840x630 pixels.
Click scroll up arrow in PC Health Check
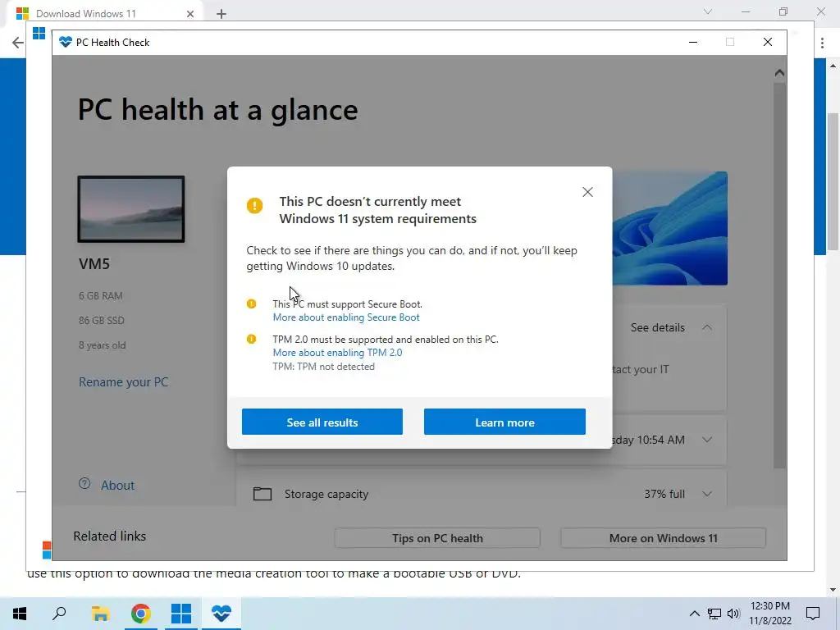[779, 72]
